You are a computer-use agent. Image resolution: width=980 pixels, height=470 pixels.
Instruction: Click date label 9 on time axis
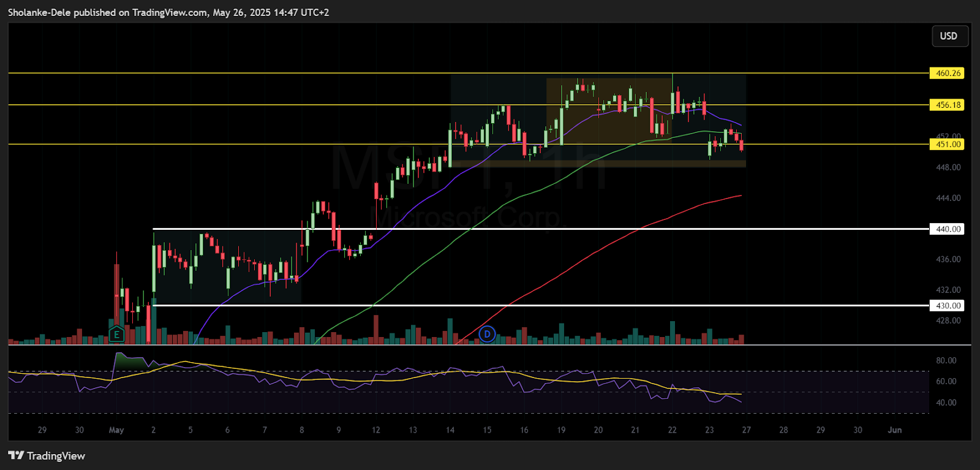[x=339, y=430]
